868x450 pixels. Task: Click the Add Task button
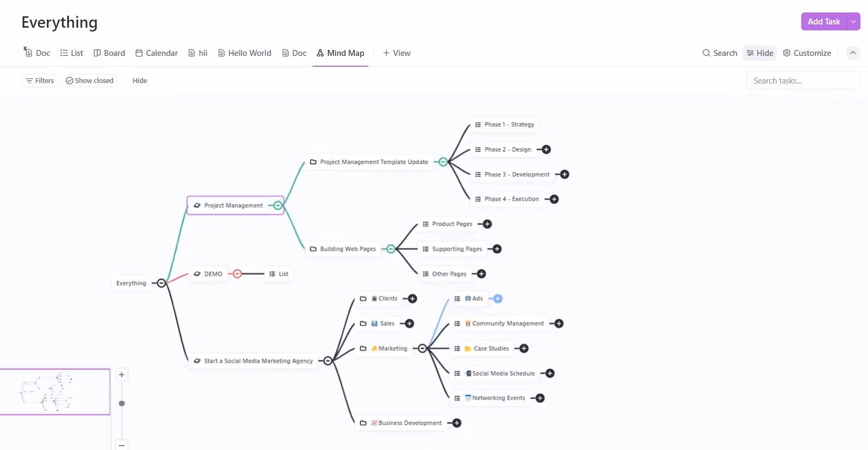822,21
